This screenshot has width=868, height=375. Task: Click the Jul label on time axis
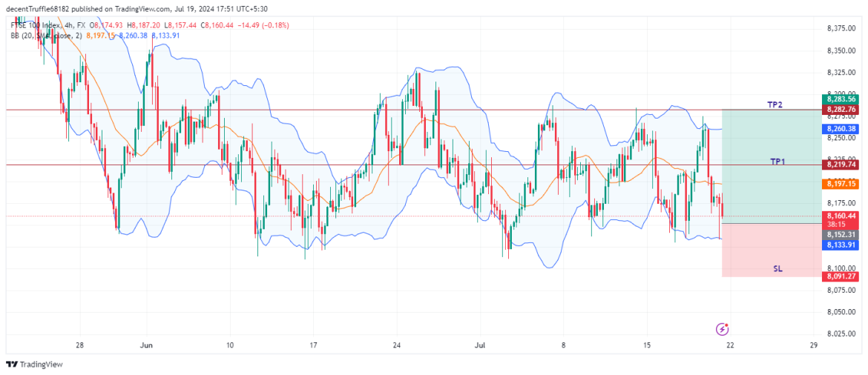[480, 345]
